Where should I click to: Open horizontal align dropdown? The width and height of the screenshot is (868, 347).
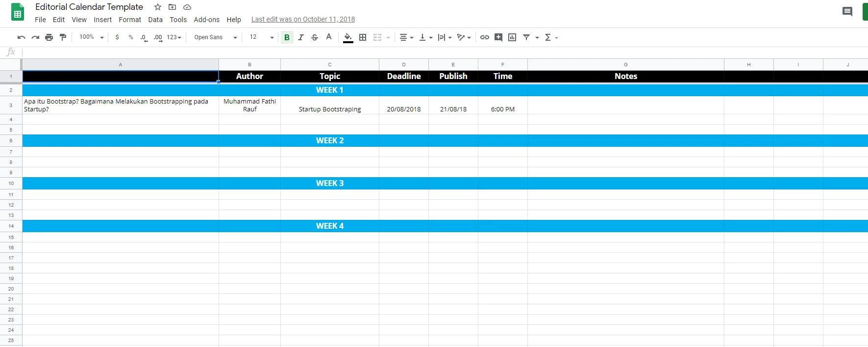406,37
